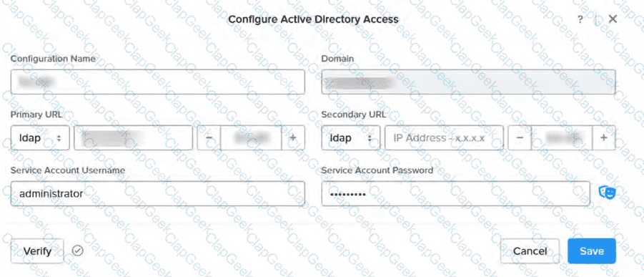Select the Primary URL port number field
The width and height of the screenshot is (644, 277).
click(x=251, y=138)
